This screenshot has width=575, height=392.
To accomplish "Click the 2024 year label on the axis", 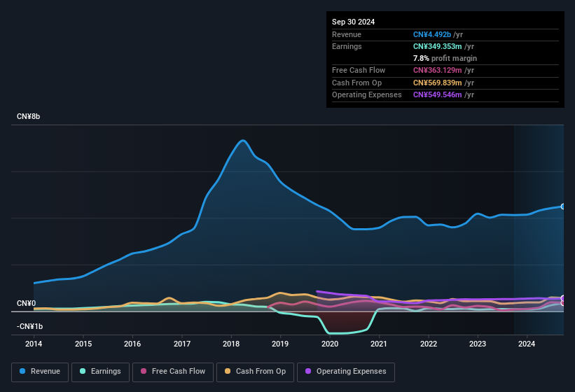I will pyautogui.click(x=527, y=344).
